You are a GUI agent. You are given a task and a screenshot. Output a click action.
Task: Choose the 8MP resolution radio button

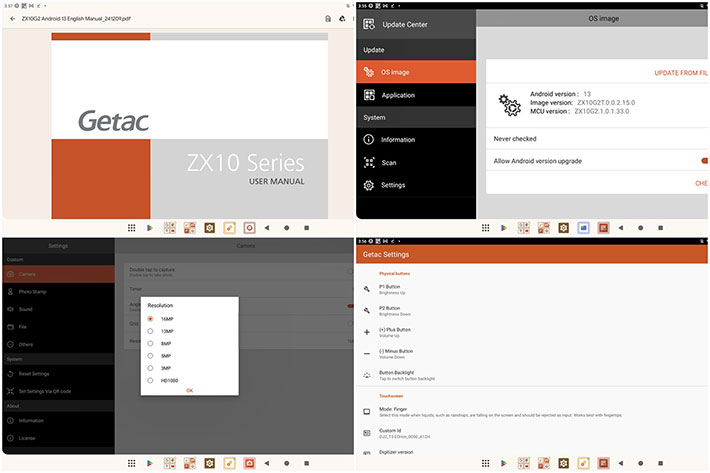coord(150,343)
